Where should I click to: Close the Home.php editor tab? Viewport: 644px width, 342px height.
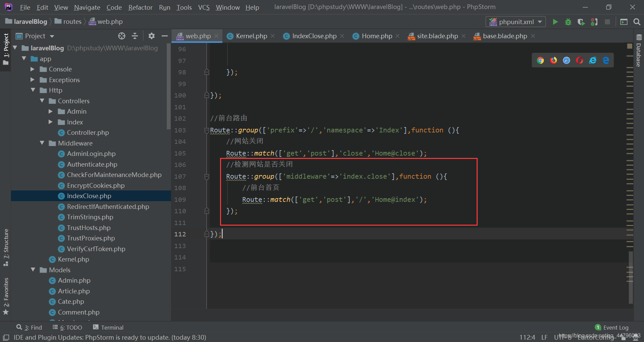[x=397, y=36]
